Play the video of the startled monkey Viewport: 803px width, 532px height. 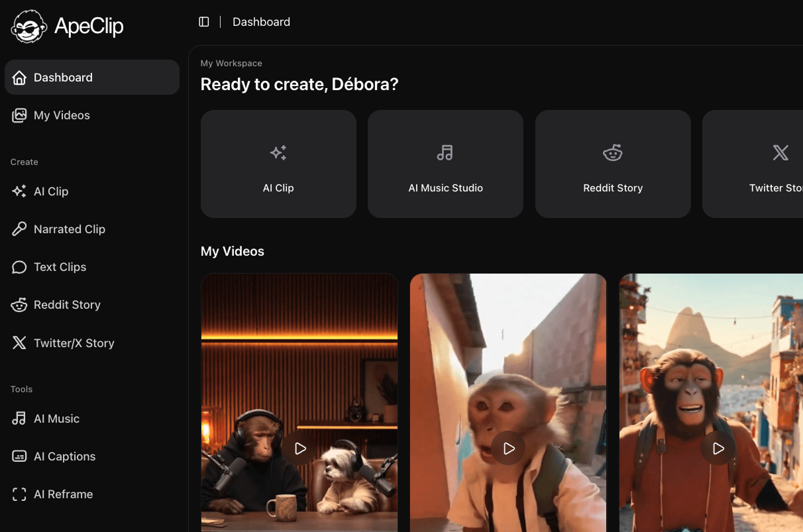508,449
